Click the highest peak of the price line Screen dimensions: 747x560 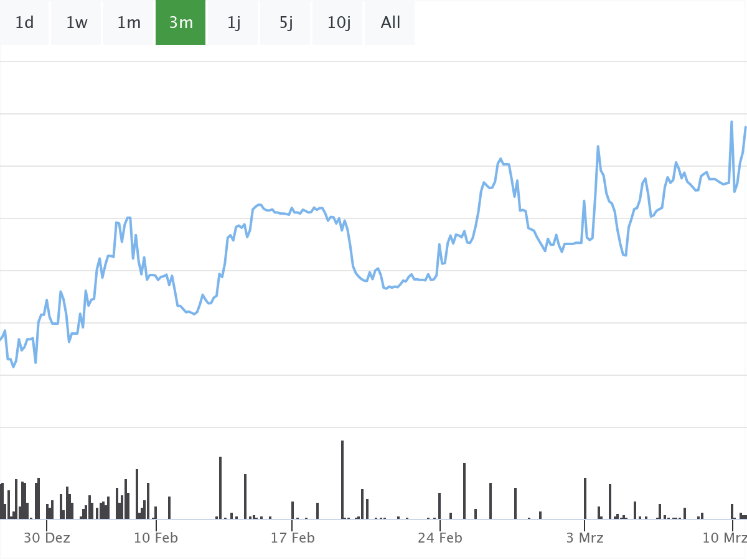[731, 121]
